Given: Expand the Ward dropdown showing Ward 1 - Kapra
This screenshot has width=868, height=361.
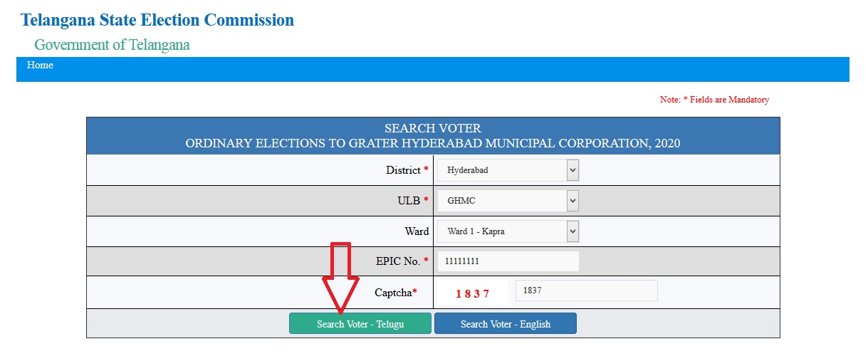Looking at the screenshot, I should pos(508,231).
